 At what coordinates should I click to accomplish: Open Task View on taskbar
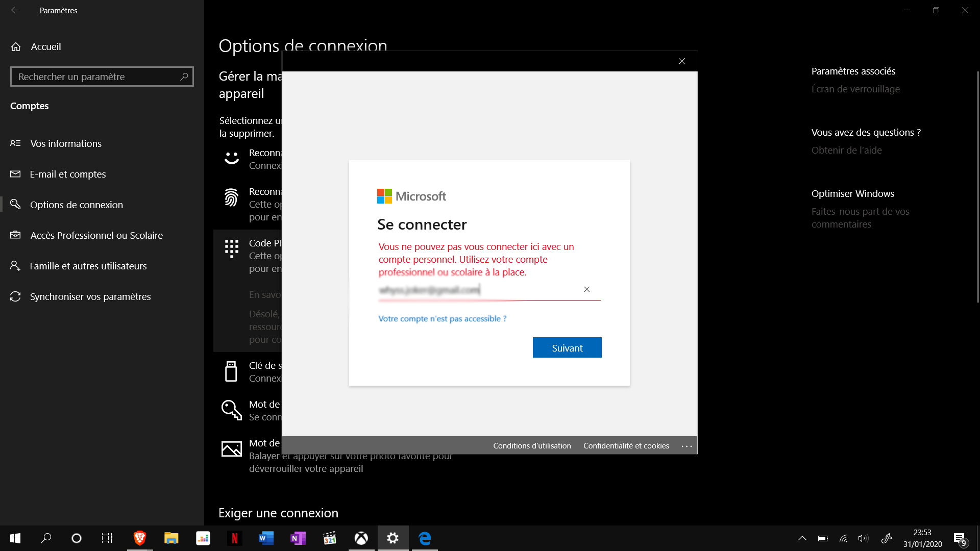pyautogui.click(x=107, y=538)
